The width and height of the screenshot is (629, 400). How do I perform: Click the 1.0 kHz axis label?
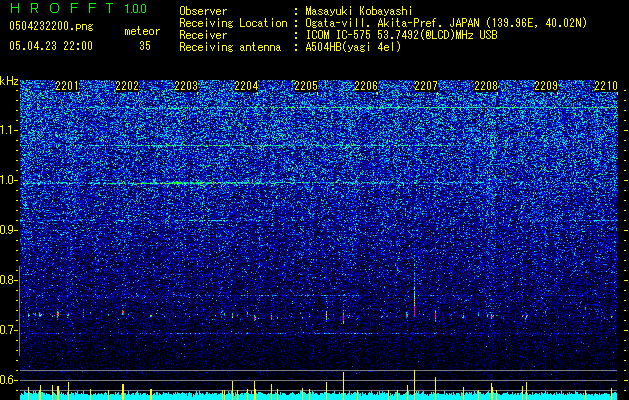tap(9, 180)
